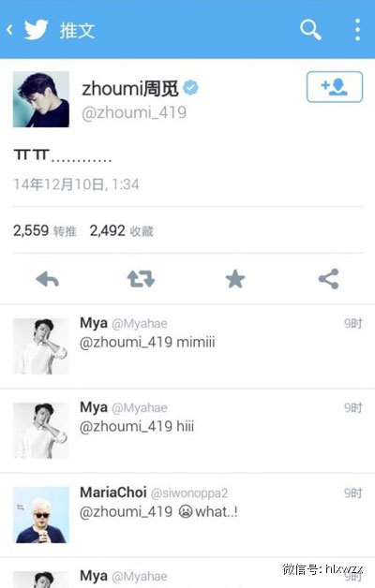Reply to the tweet arrow icon
Screen dimensions: 375x588
(x=47, y=279)
